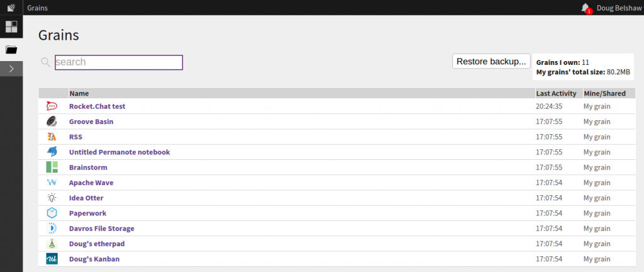This screenshot has width=644, height=272.
Task: Open Doug Belshaw account menu
Action: (618, 8)
